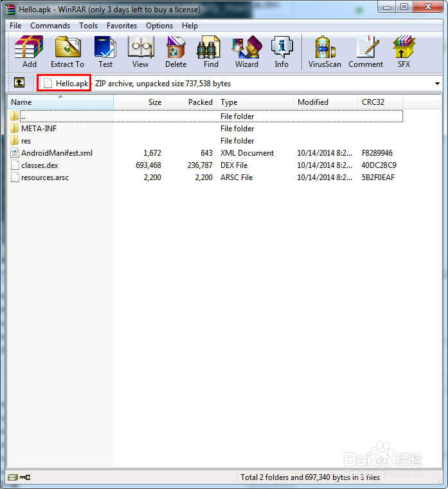Select the META-INF folder name

(x=39, y=129)
